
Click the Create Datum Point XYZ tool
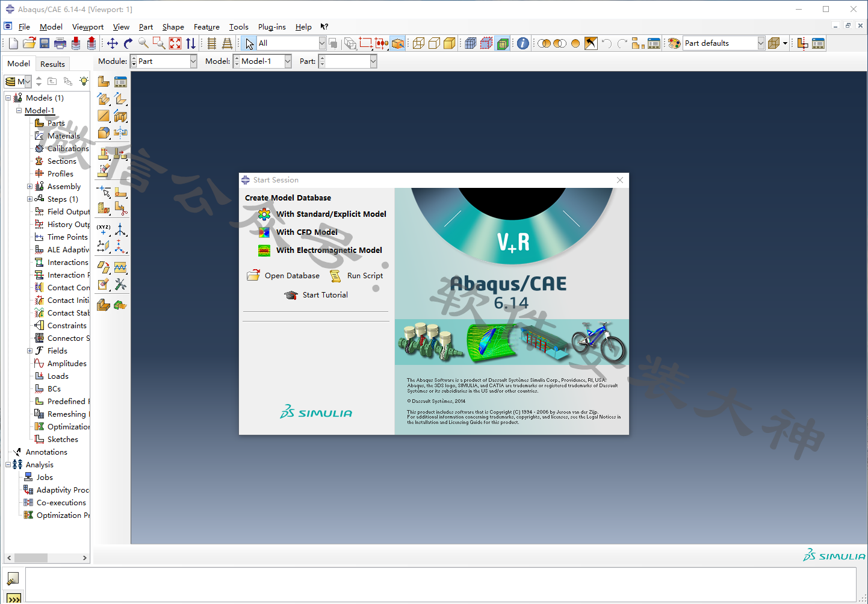[104, 229]
